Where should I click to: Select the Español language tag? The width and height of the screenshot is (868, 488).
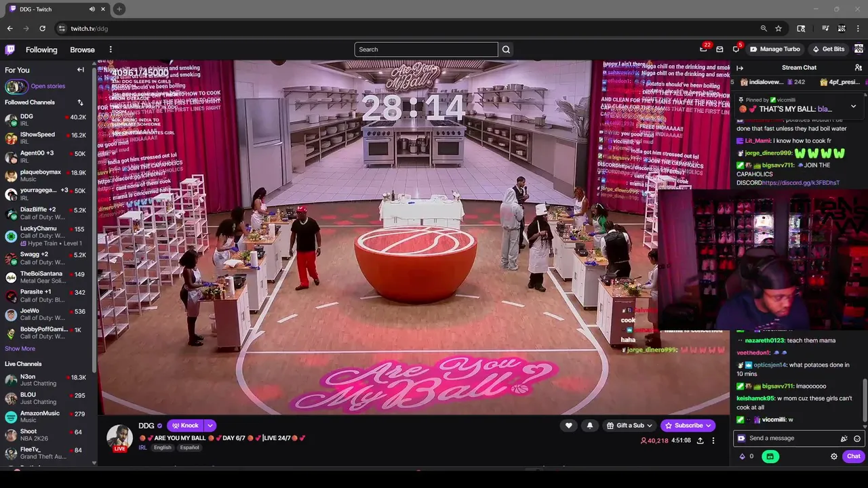tap(189, 448)
